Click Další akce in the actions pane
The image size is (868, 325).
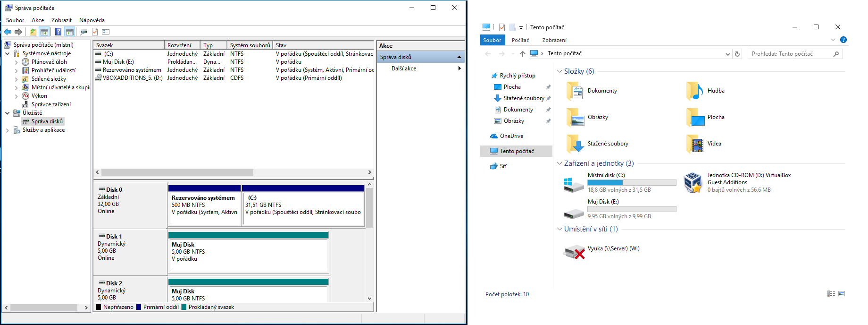pyautogui.click(x=404, y=68)
